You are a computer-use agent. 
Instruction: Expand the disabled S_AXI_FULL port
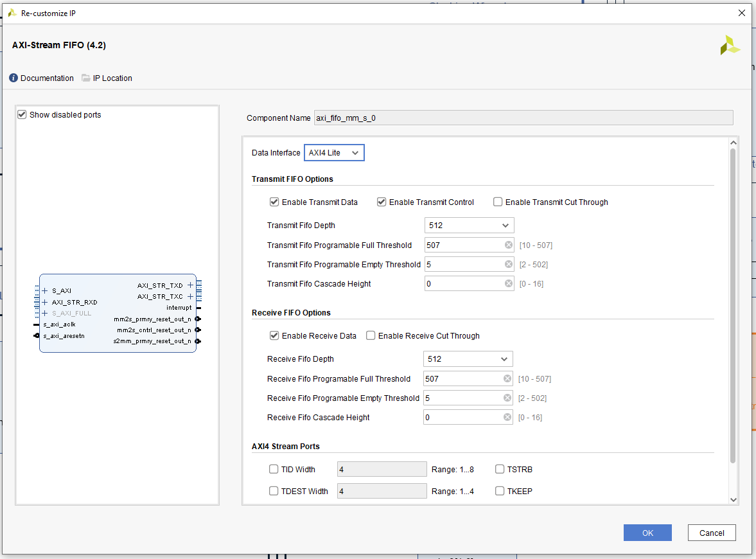click(x=45, y=313)
